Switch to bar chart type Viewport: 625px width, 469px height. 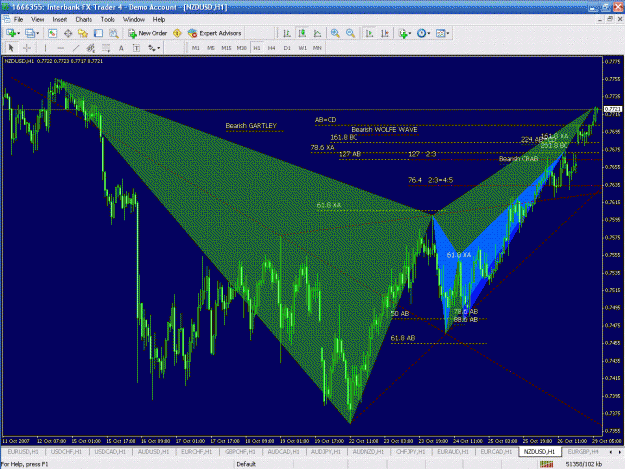[287, 33]
